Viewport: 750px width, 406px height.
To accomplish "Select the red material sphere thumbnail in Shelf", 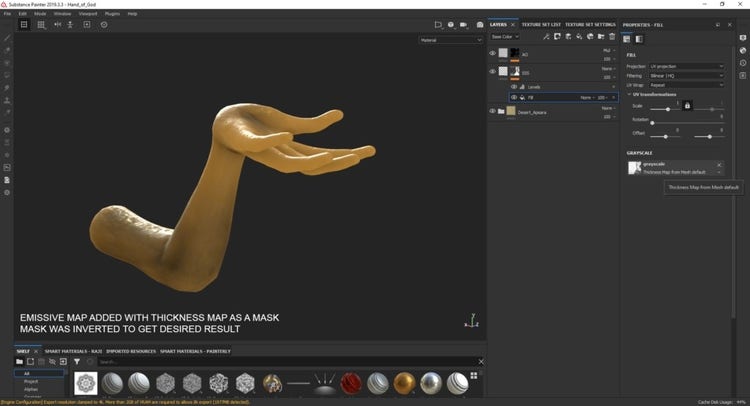I will tap(349, 384).
